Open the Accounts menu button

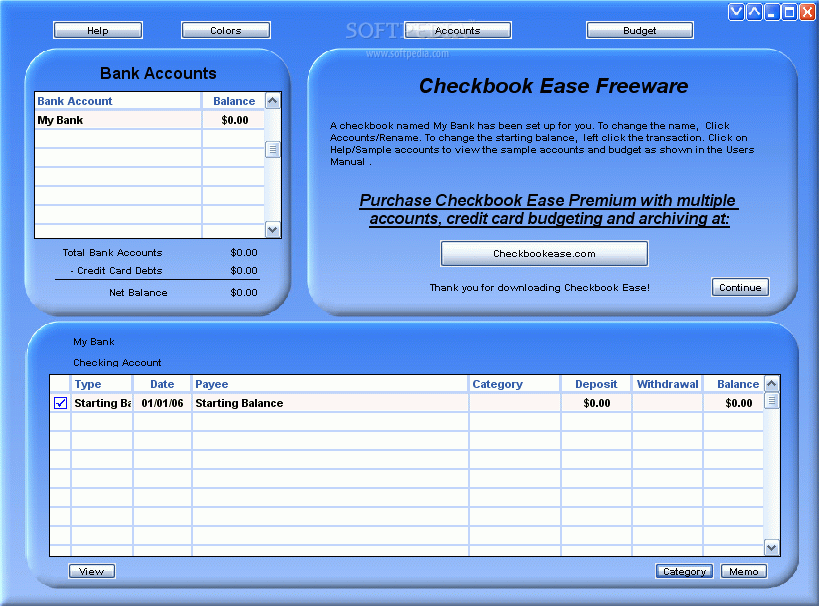pyautogui.click(x=458, y=30)
